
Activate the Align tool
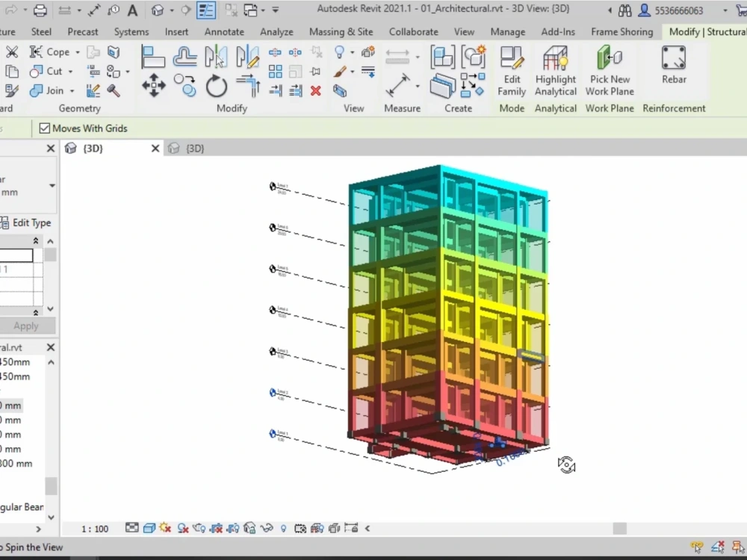coord(152,56)
